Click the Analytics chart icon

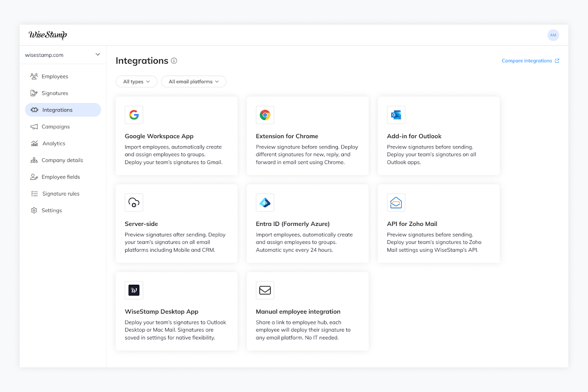click(34, 143)
